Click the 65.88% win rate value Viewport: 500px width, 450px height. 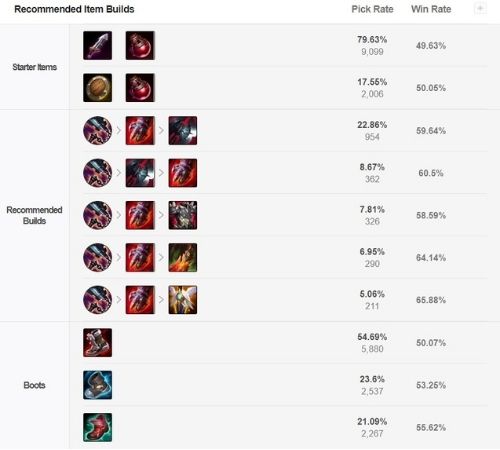pos(431,300)
